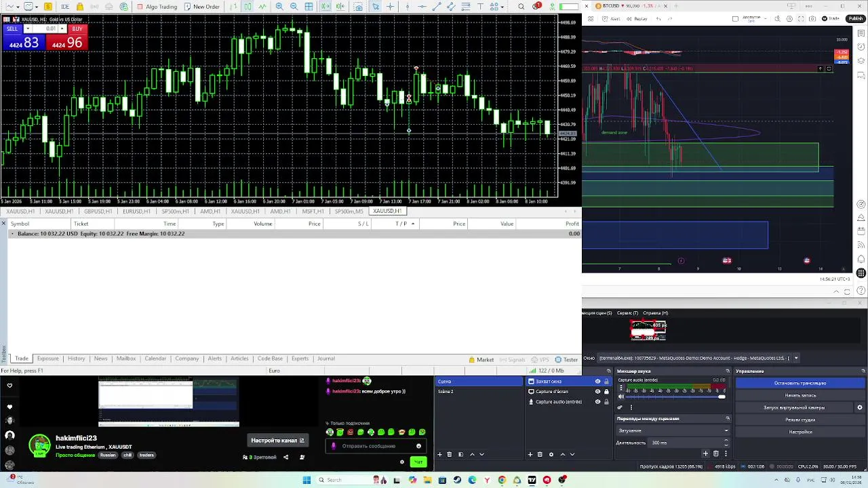
Task: Open New Order in MetaTrader toolbar
Action: point(202,7)
